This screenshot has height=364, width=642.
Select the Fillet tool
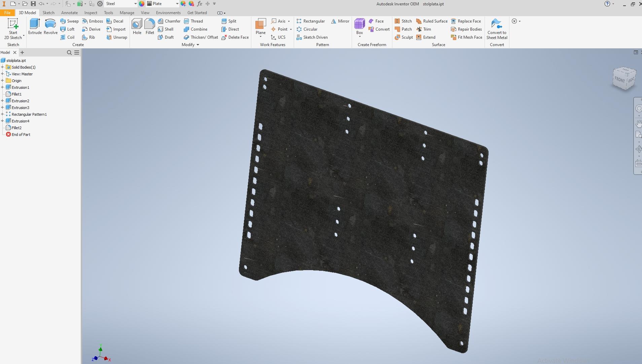coord(150,27)
